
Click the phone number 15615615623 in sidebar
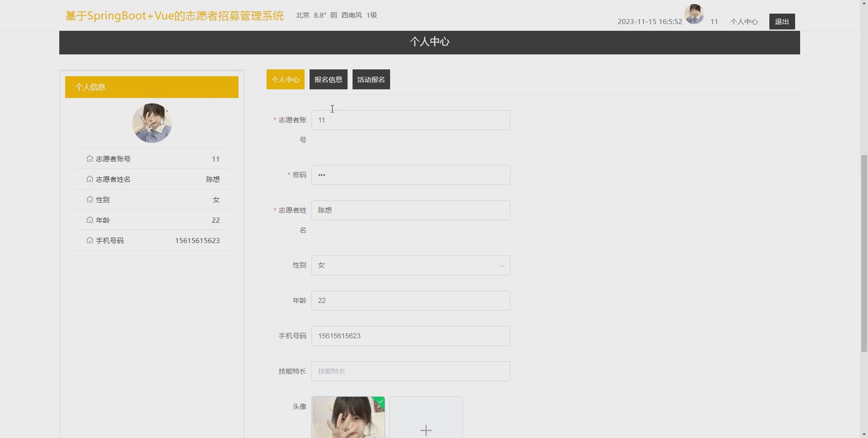197,240
